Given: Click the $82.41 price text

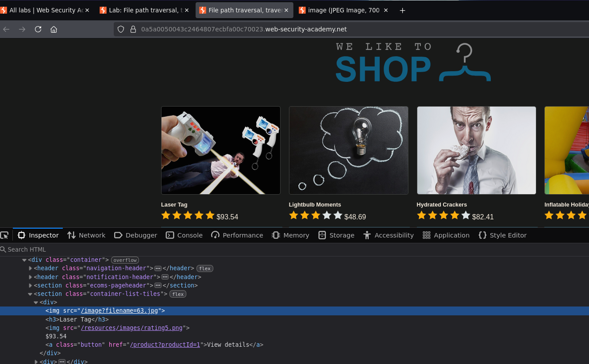Looking at the screenshot, I should 483,217.
